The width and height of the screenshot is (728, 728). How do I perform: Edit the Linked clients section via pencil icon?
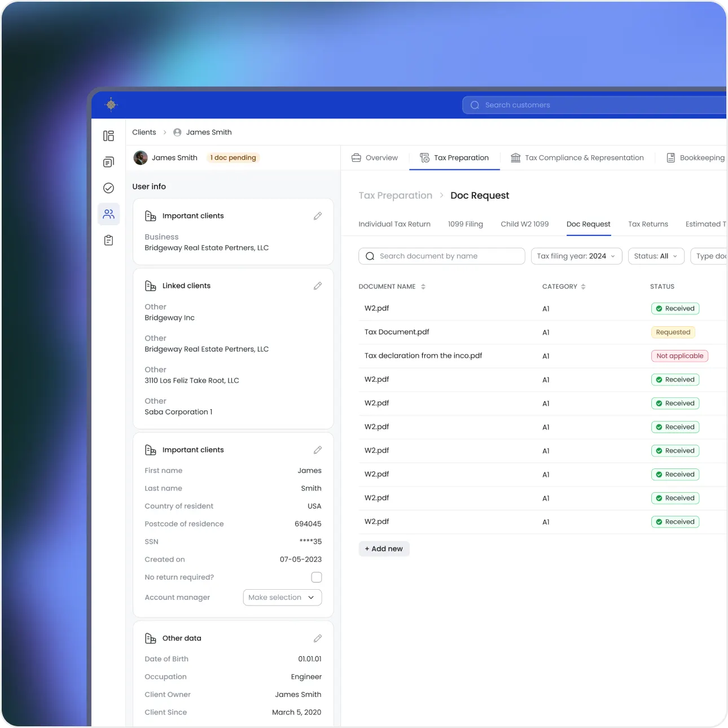point(318,286)
